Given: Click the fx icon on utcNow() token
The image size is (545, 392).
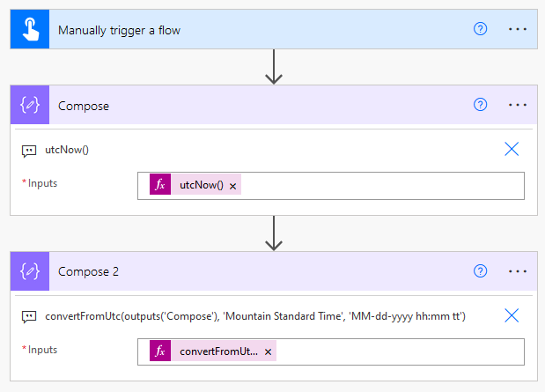Looking at the screenshot, I should [x=160, y=185].
